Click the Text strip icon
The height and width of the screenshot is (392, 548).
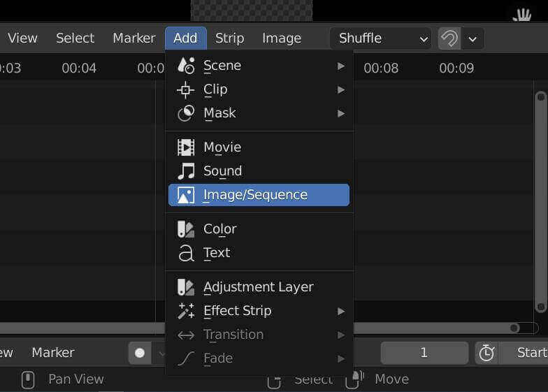pyautogui.click(x=186, y=253)
